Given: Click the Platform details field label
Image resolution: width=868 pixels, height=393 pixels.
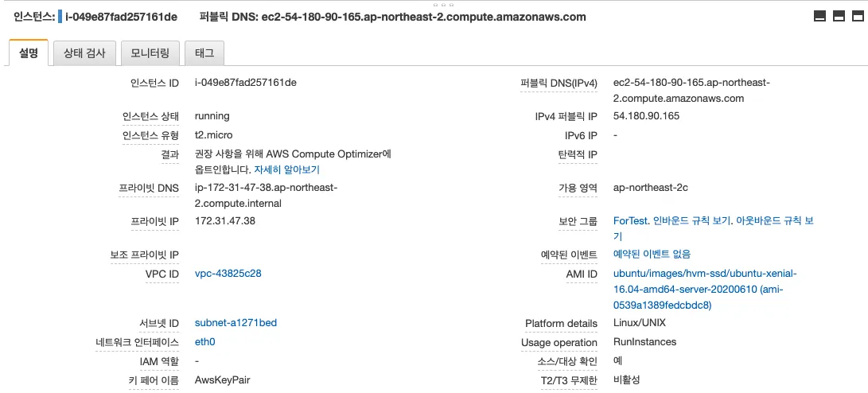Looking at the screenshot, I should [562, 323].
